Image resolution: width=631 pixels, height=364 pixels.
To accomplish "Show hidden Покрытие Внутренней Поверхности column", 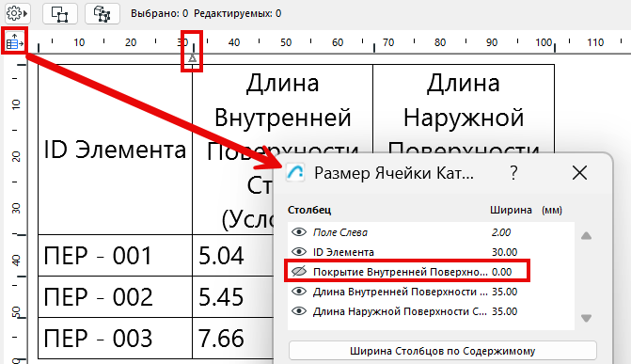I will [299, 272].
